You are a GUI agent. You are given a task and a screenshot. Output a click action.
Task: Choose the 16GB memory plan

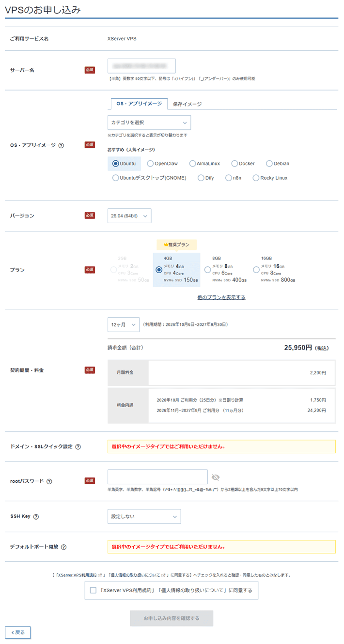pyautogui.click(x=256, y=270)
